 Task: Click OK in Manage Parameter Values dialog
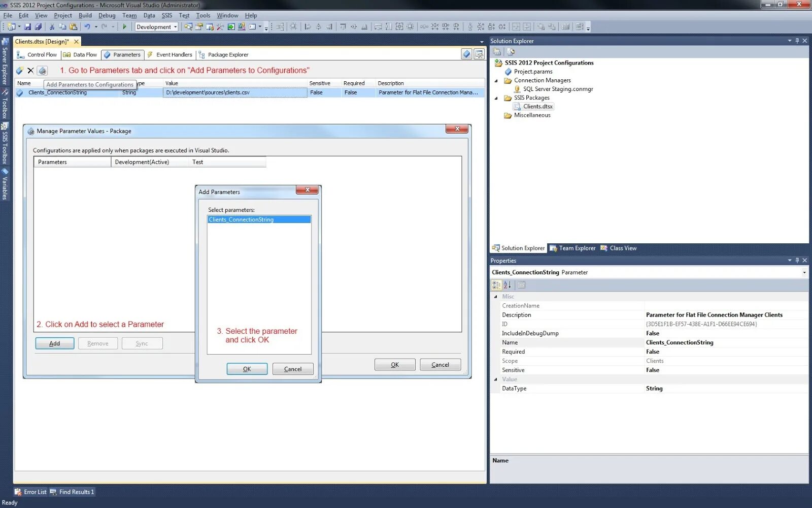(x=395, y=365)
